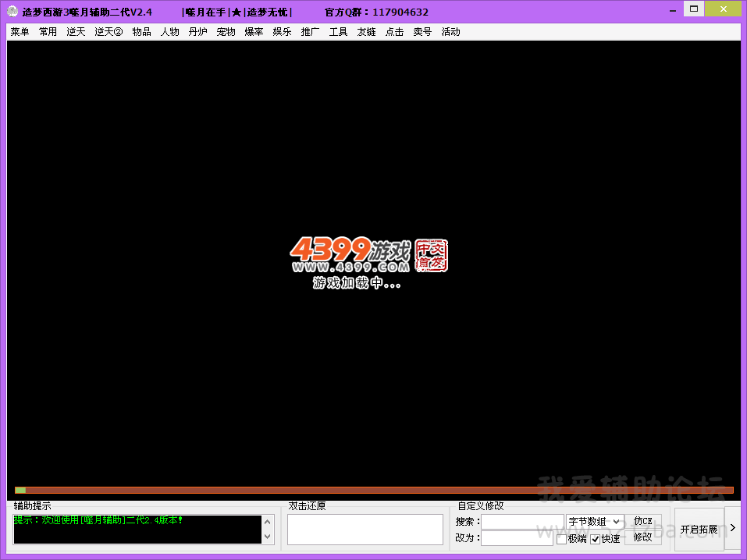Open the 常用 menu
Image resolution: width=747 pixels, height=560 pixels.
[48, 32]
